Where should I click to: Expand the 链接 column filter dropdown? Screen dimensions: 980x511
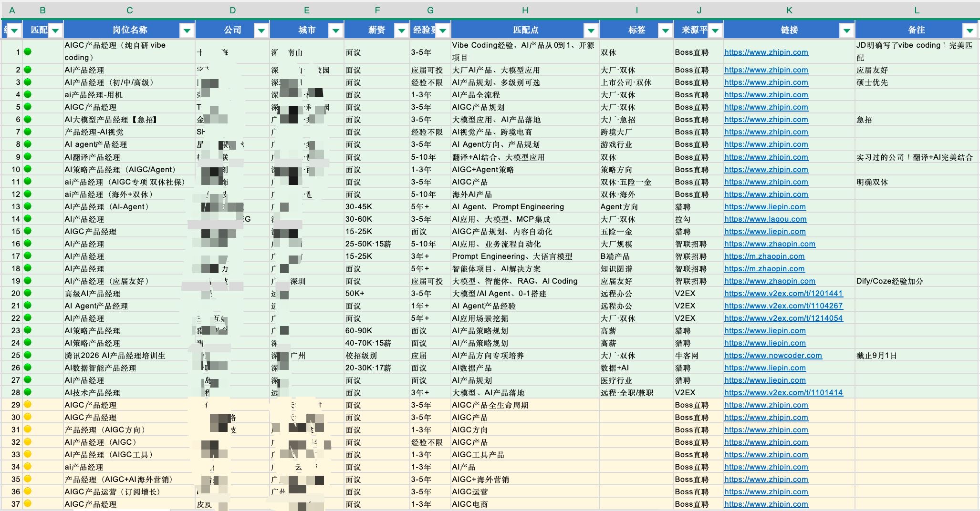click(847, 31)
